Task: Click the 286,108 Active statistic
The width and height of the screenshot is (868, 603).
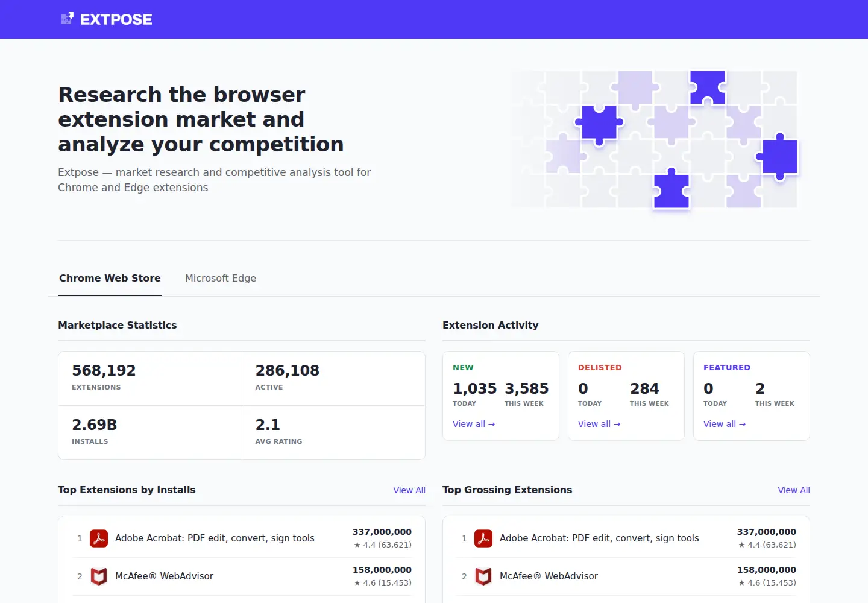Action: point(333,378)
